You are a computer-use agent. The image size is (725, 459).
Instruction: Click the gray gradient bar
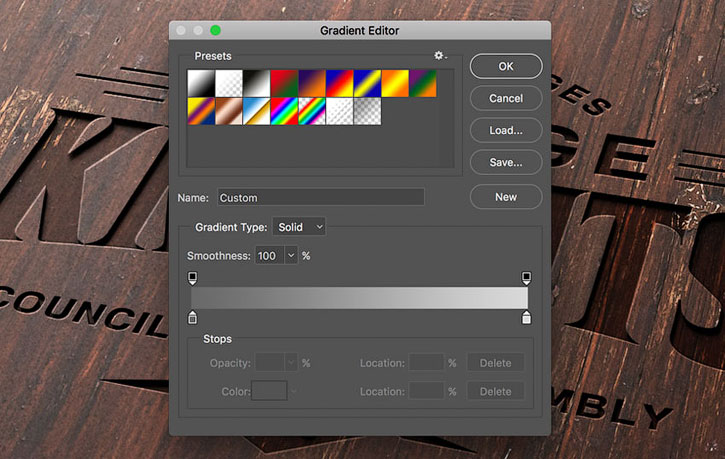359,298
